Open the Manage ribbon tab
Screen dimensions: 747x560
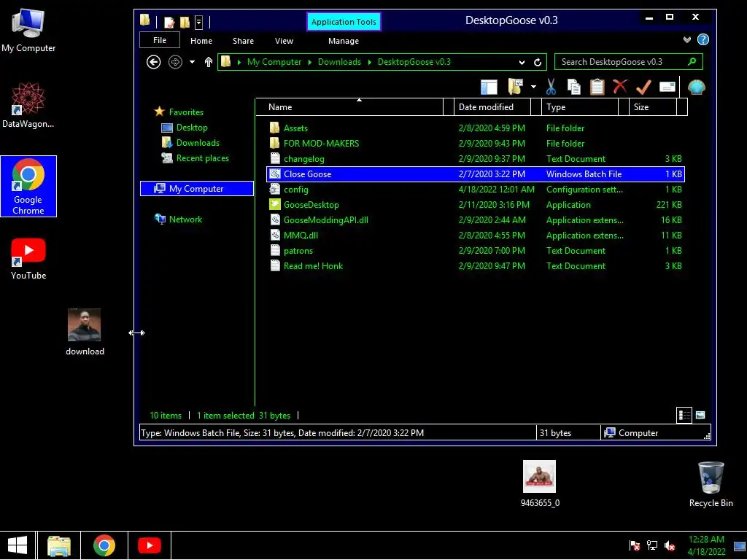point(344,41)
